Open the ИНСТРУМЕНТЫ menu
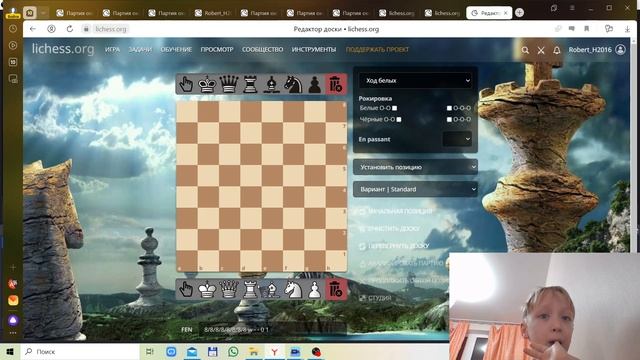The width and height of the screenshot is (640, 360). tap(314, 49)
